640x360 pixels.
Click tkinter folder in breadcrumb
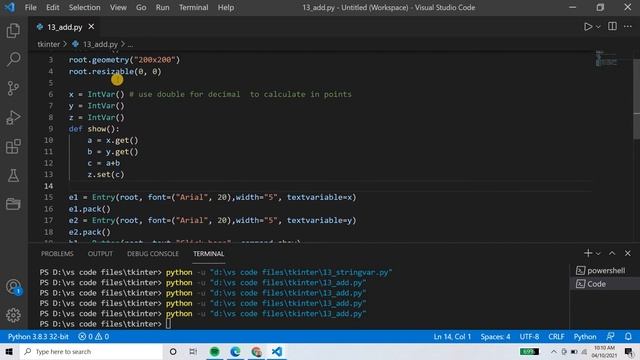click(49, 44)
